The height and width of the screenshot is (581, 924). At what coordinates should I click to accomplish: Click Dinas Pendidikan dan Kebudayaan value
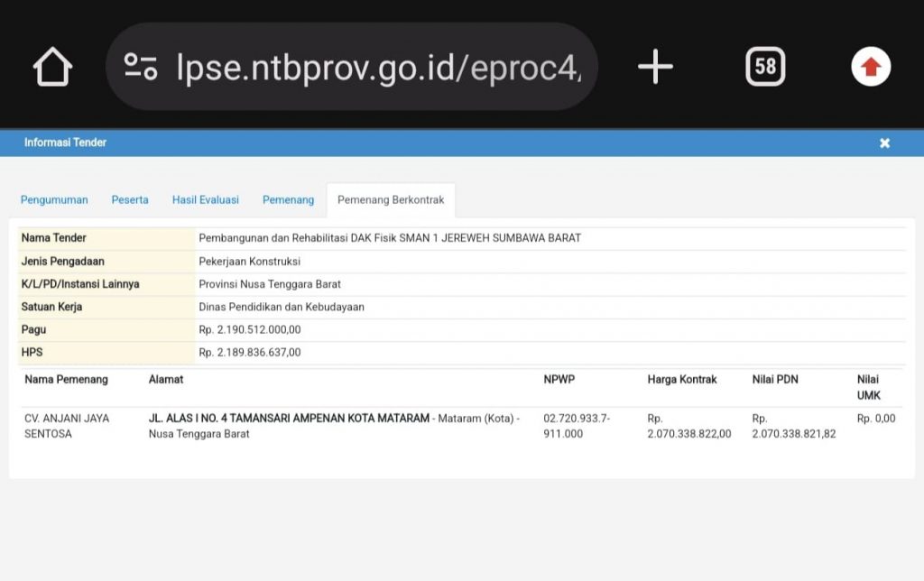coord(282,307)
